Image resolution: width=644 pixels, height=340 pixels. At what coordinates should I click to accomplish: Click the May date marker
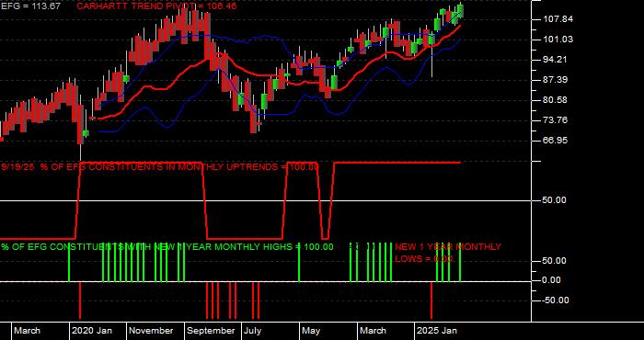311,331
